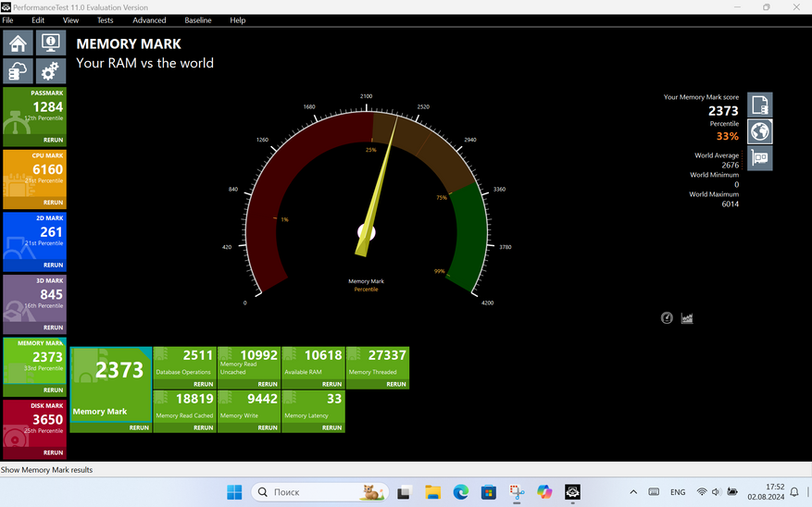Show hidden icons in system tray
This screenshot has width=812, height=507.
(633, 492)
